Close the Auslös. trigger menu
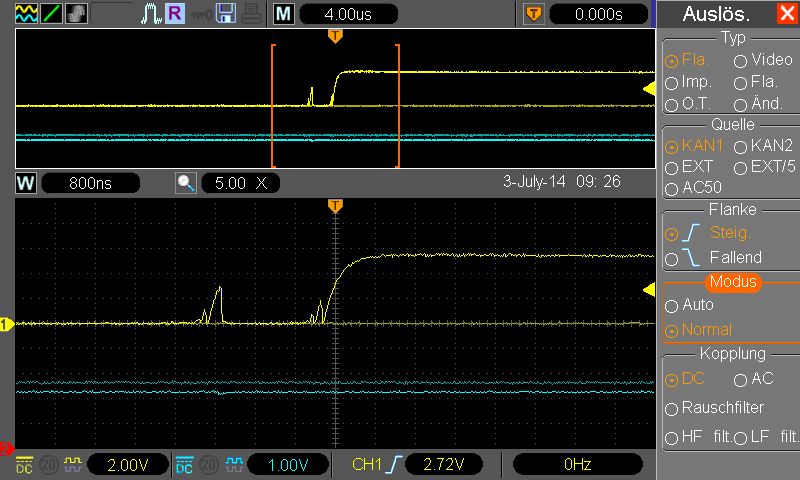The image size is (800, 480). (786, 14)
